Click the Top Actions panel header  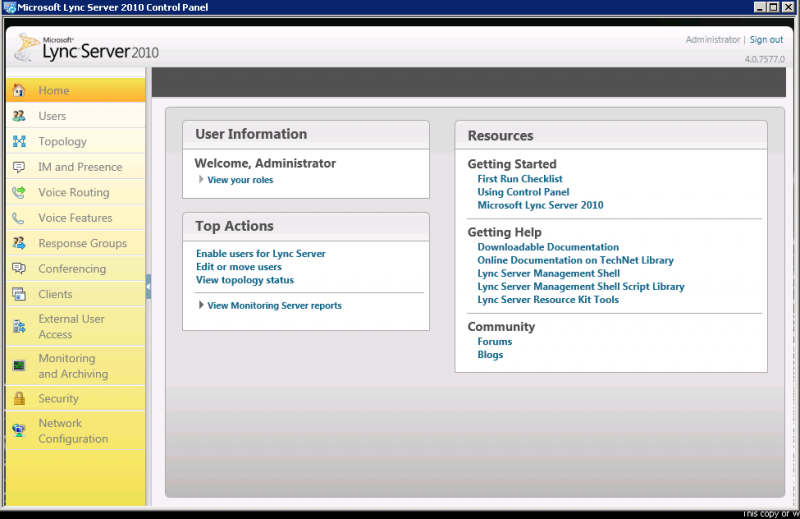[306, 227]
